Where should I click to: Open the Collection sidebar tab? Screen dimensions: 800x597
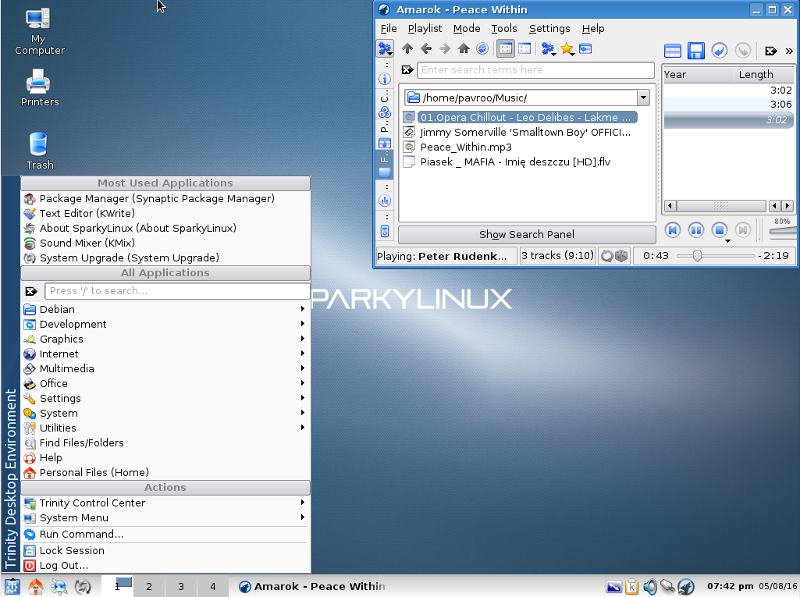point(385,105)
